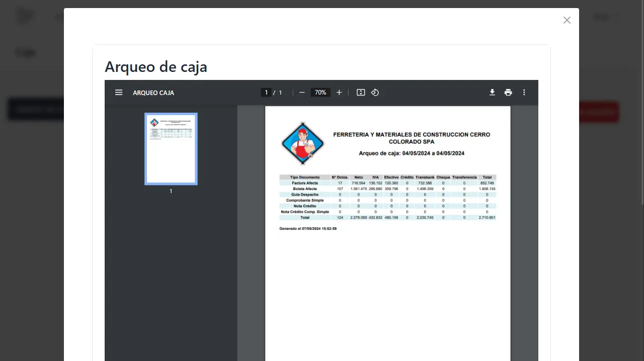644x361 pixels.
Task: Click the Transbank column header in table
Action: (425, 177)
